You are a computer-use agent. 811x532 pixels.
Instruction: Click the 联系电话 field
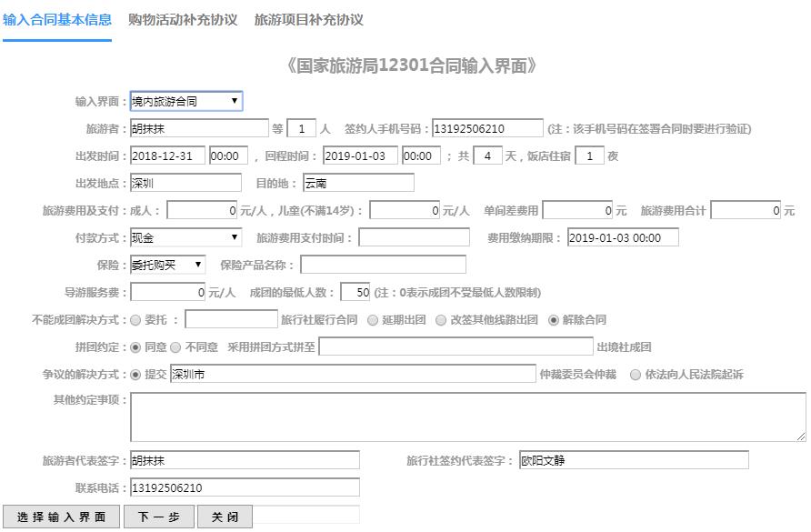click(245, 487)
